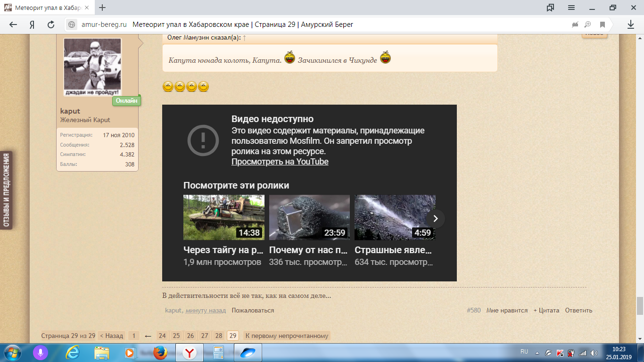The image size is (644, 362).
Task: Close the 'Метеорит упал' browser tab
Action: tap(87, 8)
